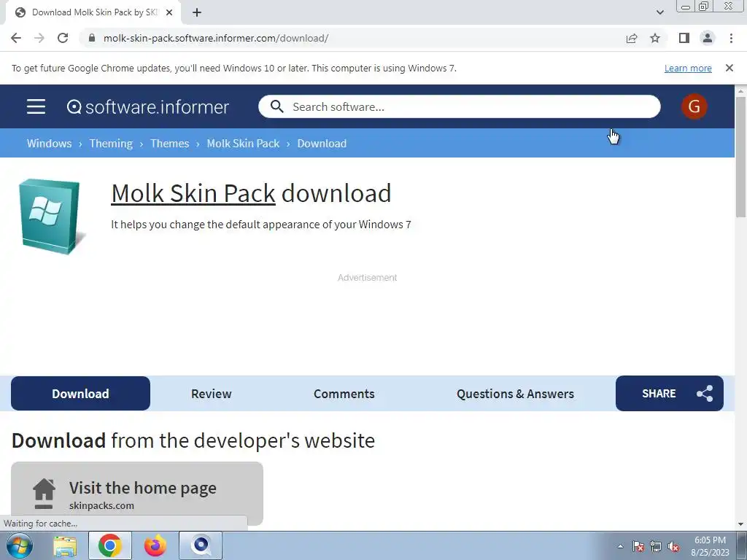Go to Windows breadcrumb
The height and width of the screenshot is (560, 747).
pos(49,144)
